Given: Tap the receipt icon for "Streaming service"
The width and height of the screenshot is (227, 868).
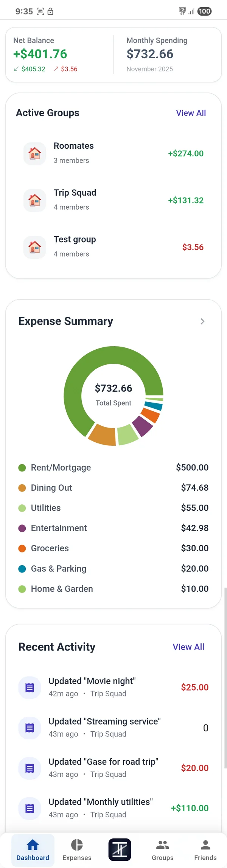Looking at the screenshot, I should pos(30,728).
